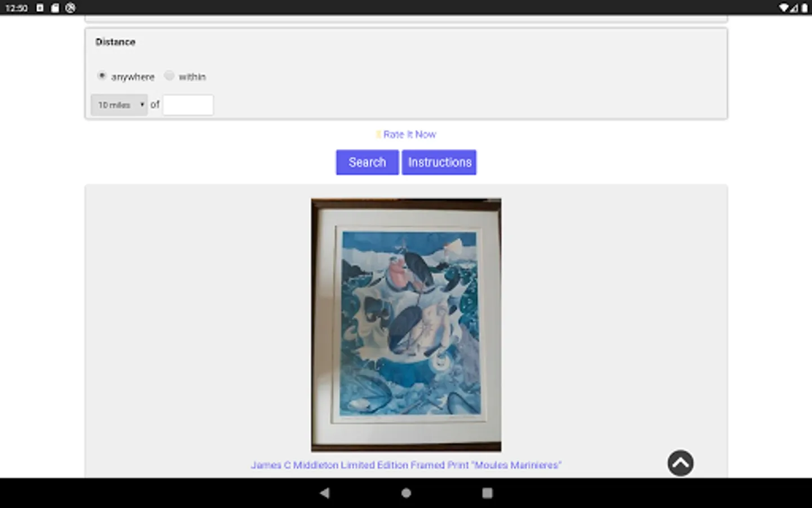Tap the square notification icon beside clock

click(40, 8)
